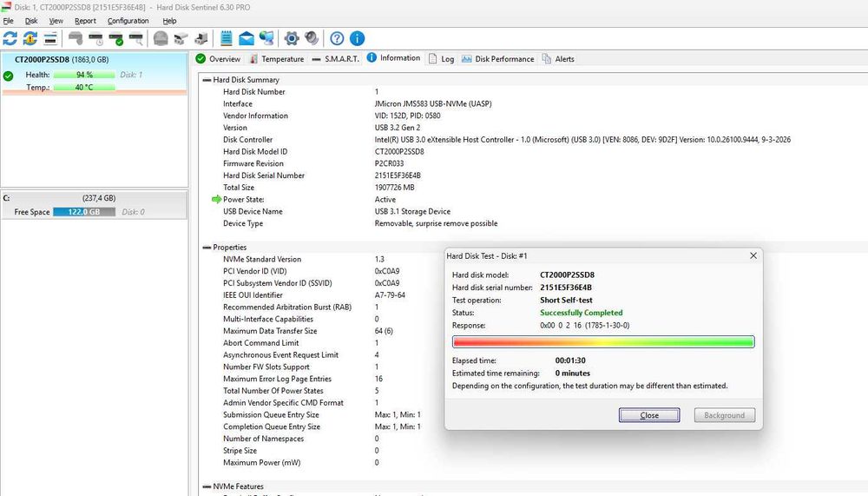This screenshot has height=496, width=868.
Task: Click the blue Refresh arrows icon
Action: [x=10, y=38]
